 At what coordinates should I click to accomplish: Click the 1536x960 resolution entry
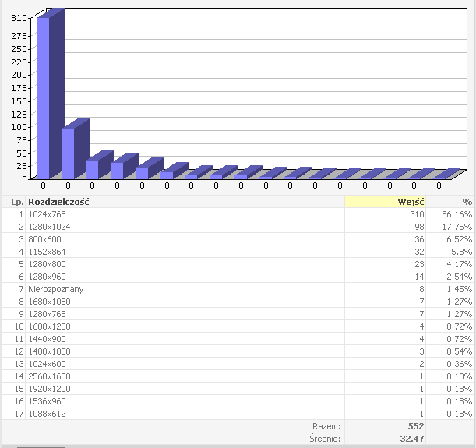point(47,401)
